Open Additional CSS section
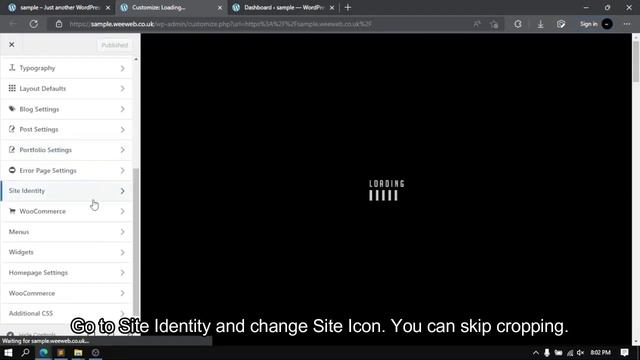640x360 pixels. pyautogui.click(x=67, y=313)
